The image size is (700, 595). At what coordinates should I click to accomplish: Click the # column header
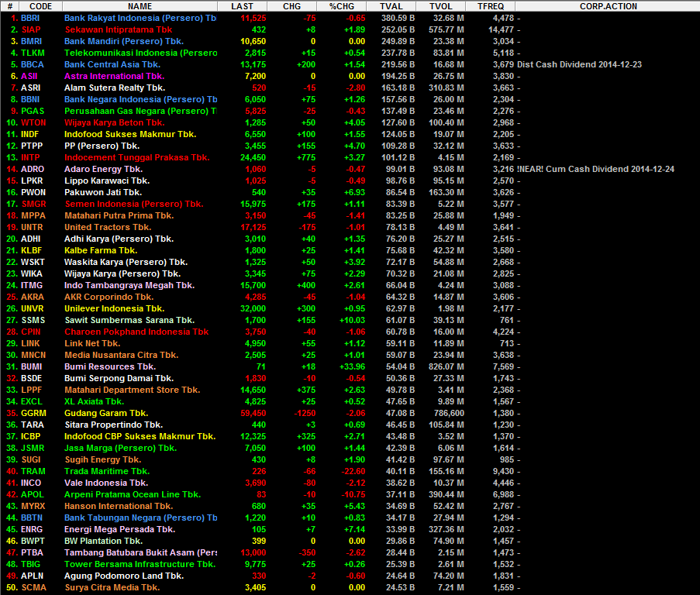point(10,6)
